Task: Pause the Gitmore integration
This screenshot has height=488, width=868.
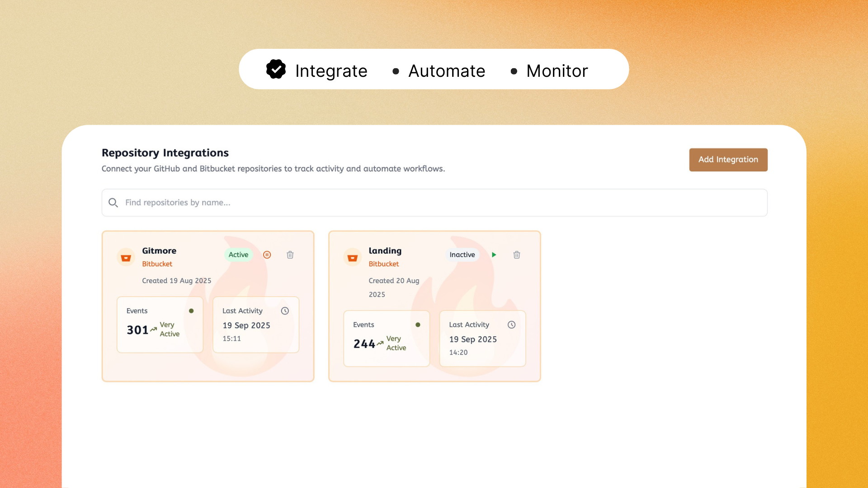Action: tap(267, 254)
